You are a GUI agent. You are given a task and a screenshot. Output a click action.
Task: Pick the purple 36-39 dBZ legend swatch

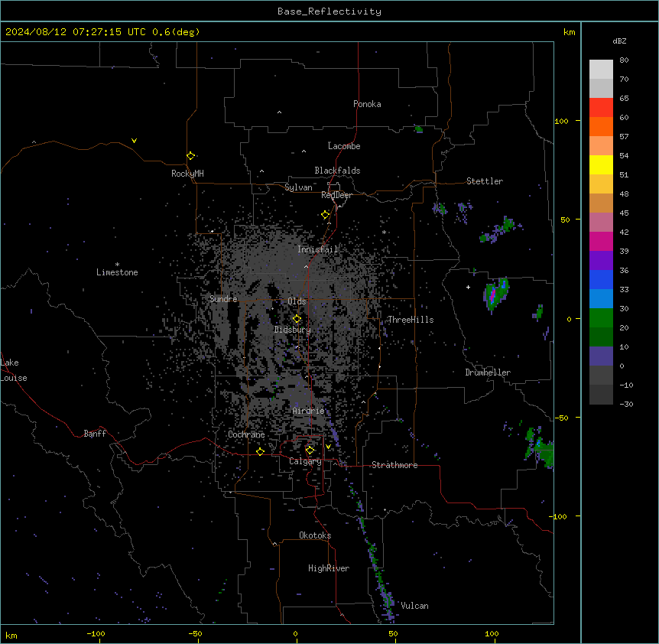coord(601,261)
